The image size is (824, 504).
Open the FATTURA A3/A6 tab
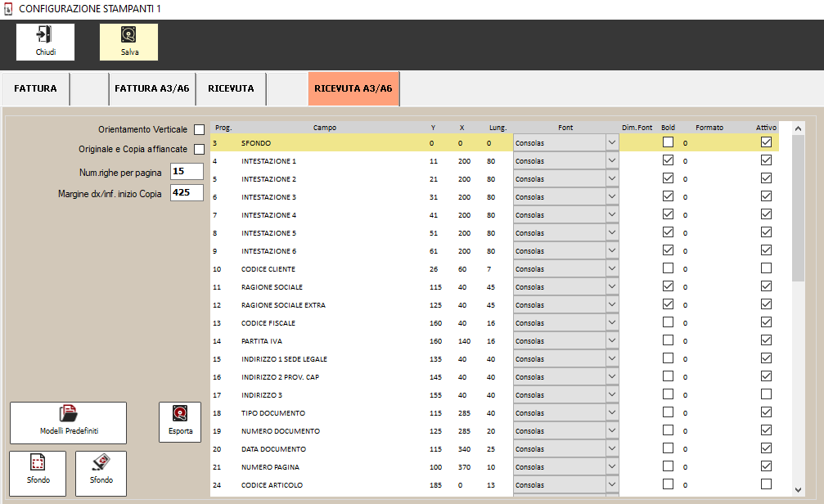click(152, 88)
